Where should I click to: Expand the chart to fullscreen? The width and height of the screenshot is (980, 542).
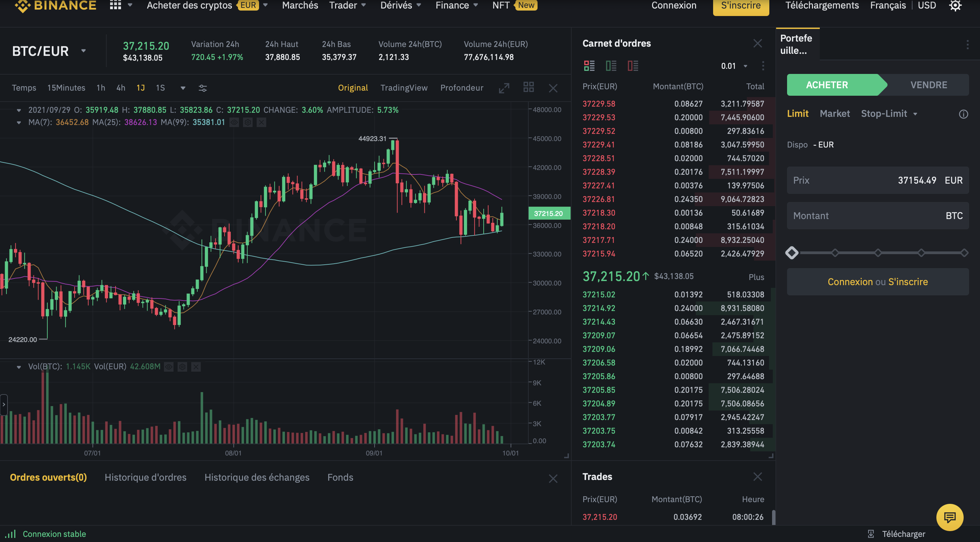point(504,88)
